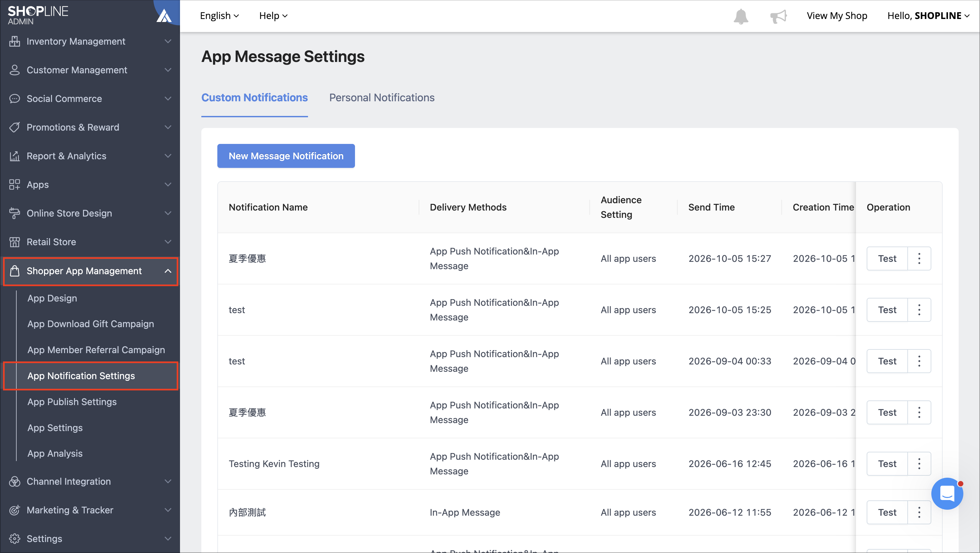Click the Apps grid icon in sidebar

point(14,185)
